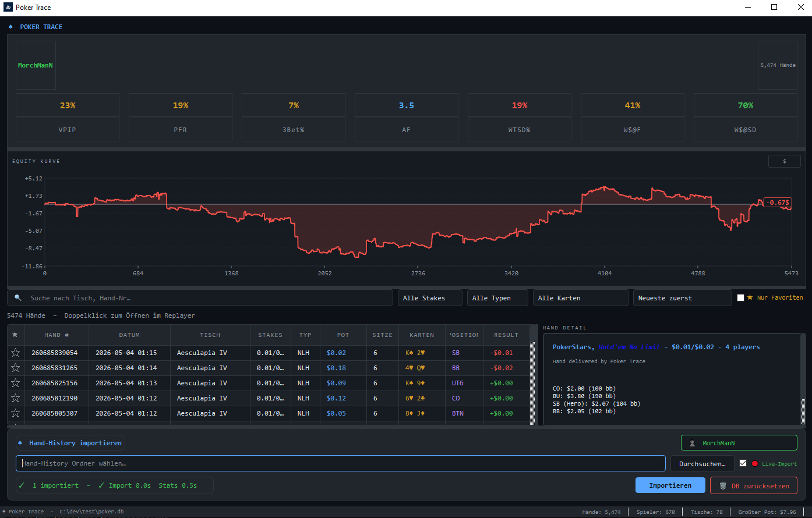Image resolution: width=812 pixels, height=518 pixels.
Task: Sort by STAKES column header
Action: 270,335
